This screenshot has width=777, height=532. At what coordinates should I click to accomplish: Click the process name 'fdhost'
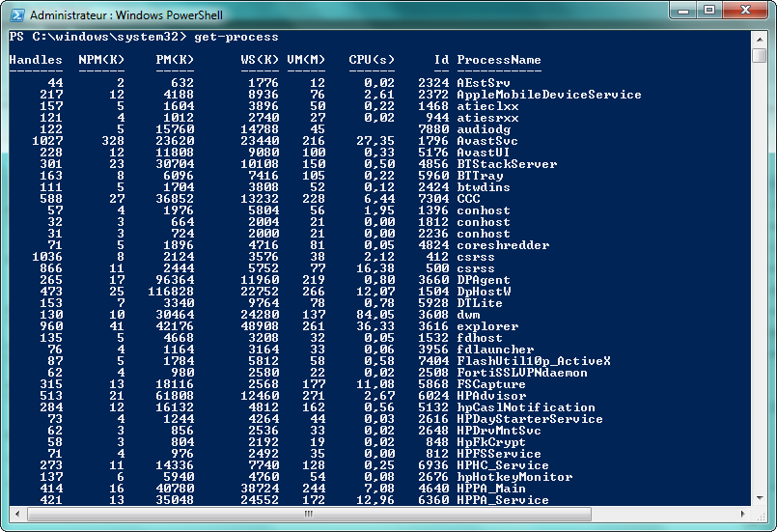(480, 338)
